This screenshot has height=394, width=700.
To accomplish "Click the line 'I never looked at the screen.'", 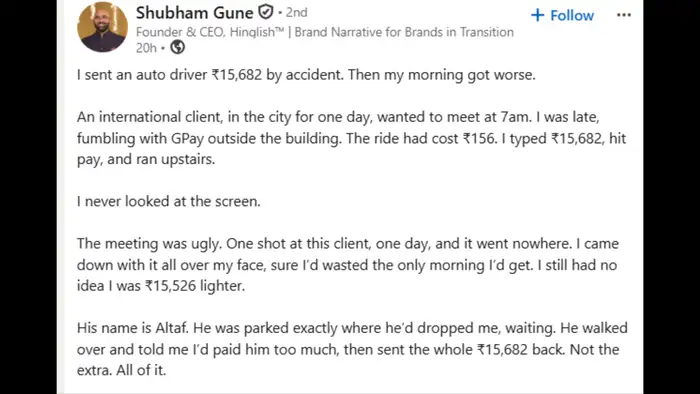I will coord(168,201).
